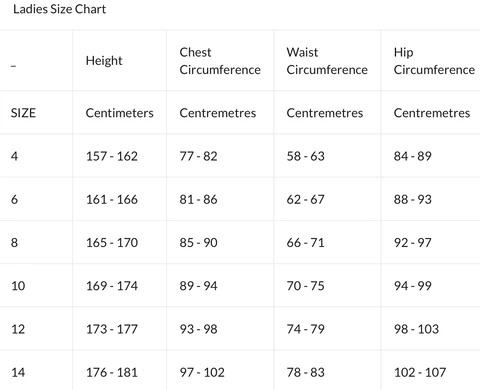This screenshot has width=480, height=390.
Task: Click the SIZE row label
Action: point(23,113)
